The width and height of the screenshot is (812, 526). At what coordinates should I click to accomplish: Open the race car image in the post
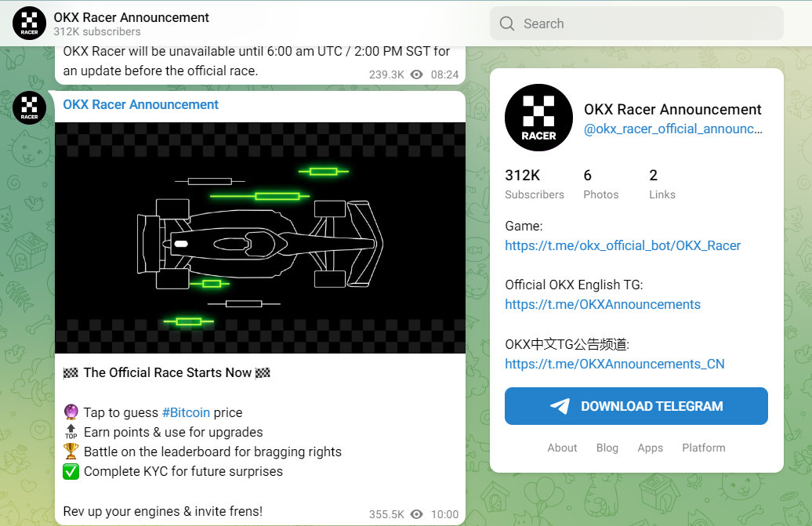pyautogui.click(x=260, y=238)
